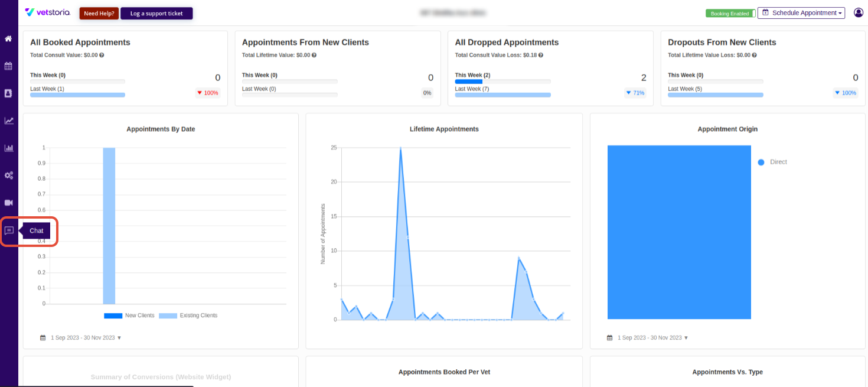This screenshot has height=387, width=868.
Task: Open date range picker under Appointments By Date
Action: pos(81,338)
